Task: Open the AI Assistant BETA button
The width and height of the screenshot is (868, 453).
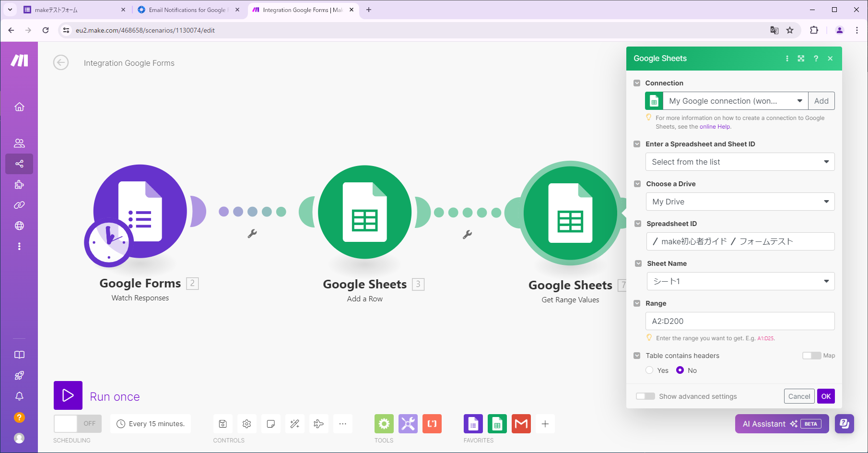Action: (x=782, y=424)
